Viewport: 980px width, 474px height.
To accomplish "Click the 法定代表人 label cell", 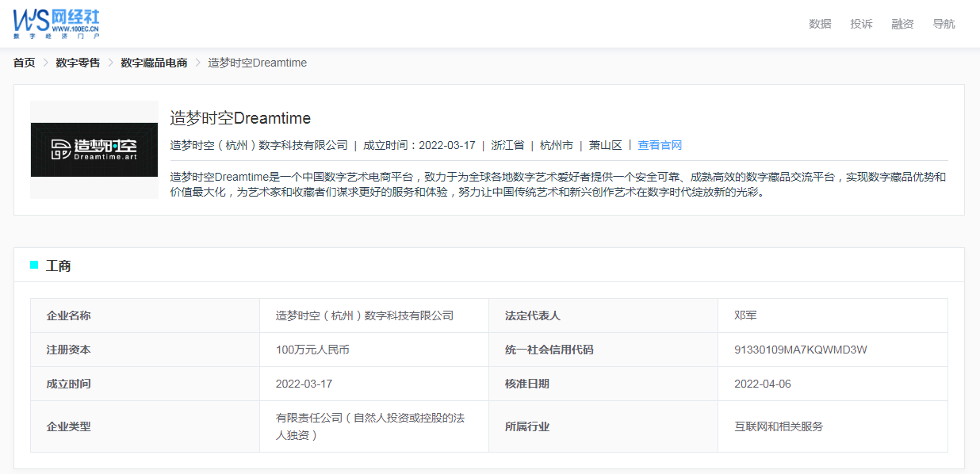I will pos(603,315).
